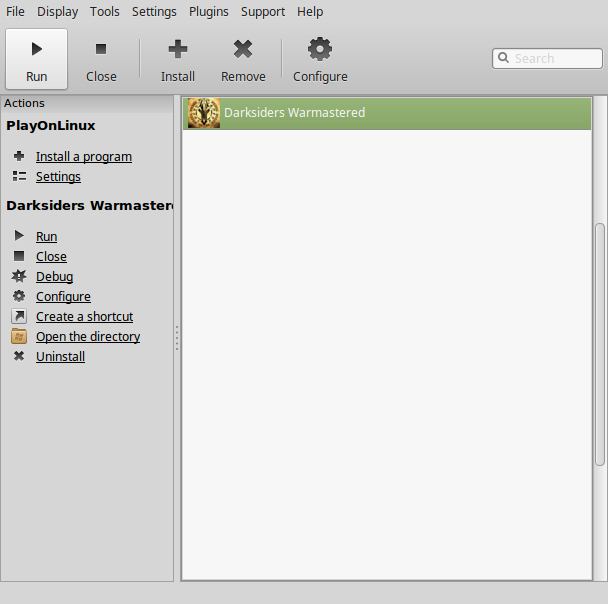Click the X icon beside Uninstall
The height and width of the screenshot is (604, 608).
[19, 356]
